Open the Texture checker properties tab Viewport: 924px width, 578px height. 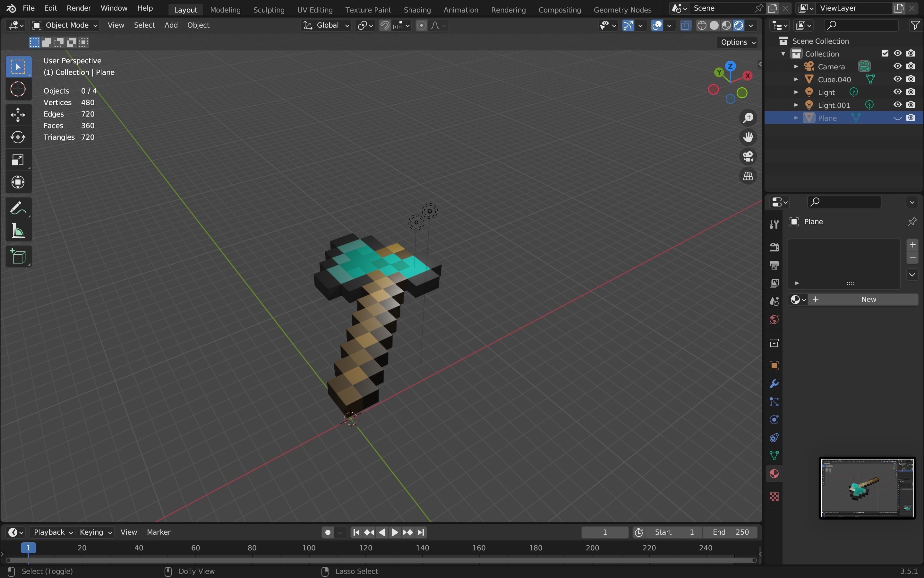[774, 496]
